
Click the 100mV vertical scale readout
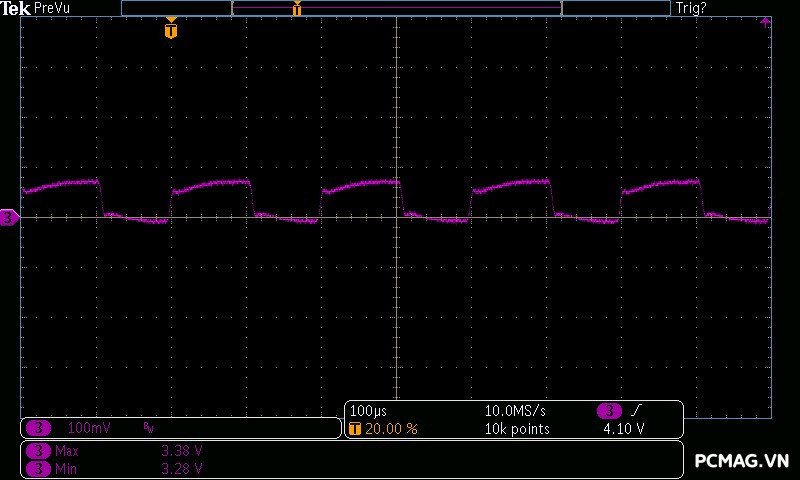[88, 428]
